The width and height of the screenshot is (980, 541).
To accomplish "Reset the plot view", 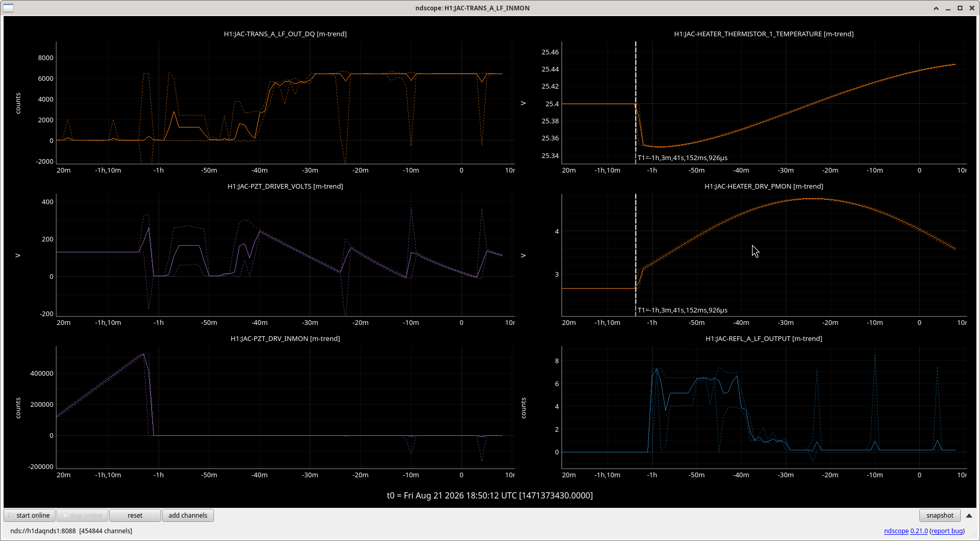I will (x=135, y=516).
